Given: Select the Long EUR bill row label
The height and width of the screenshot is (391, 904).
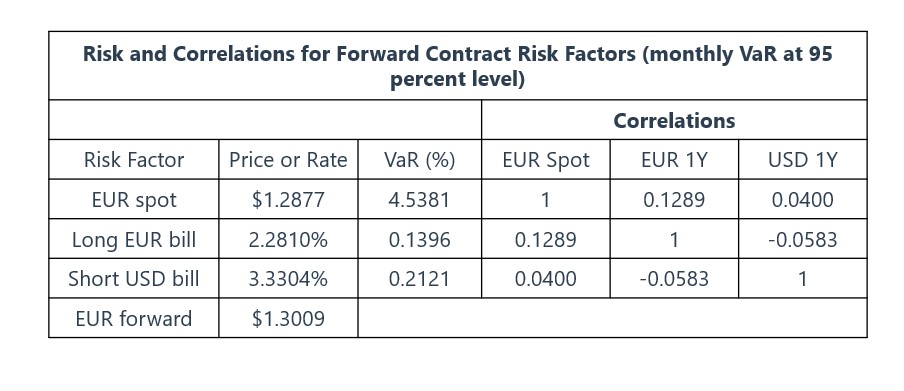Looking at the screenshot, I should point(134,239).
